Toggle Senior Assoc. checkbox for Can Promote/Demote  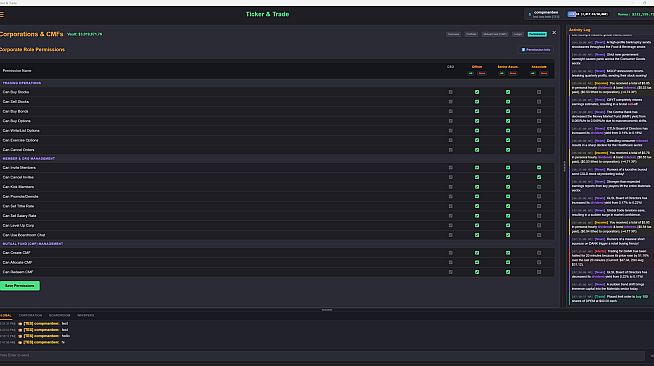point(508,196)
